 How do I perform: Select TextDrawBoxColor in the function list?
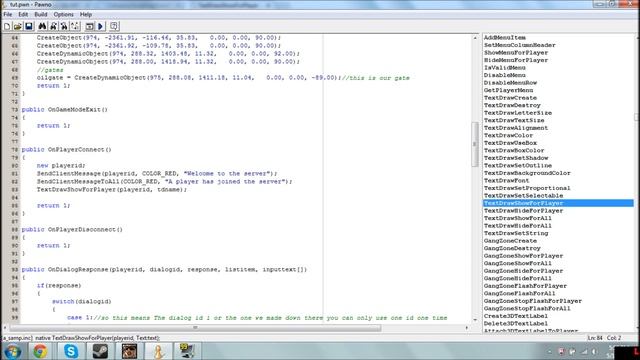tap(514, 150)
